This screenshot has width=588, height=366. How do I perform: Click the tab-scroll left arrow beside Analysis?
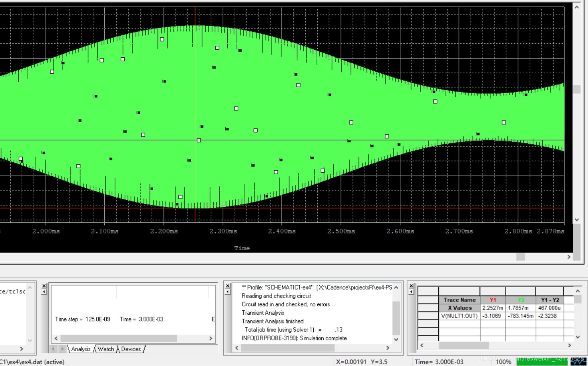(x=53, y=349)
